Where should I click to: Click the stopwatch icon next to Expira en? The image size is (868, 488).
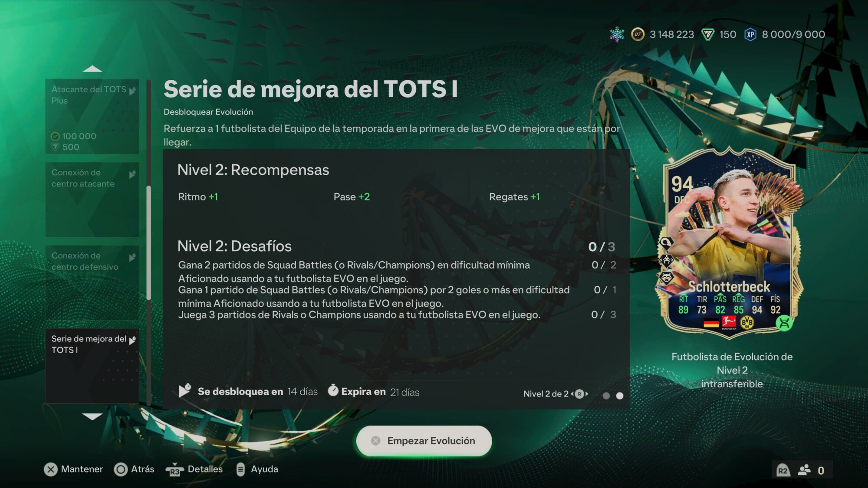coord(333,390)
